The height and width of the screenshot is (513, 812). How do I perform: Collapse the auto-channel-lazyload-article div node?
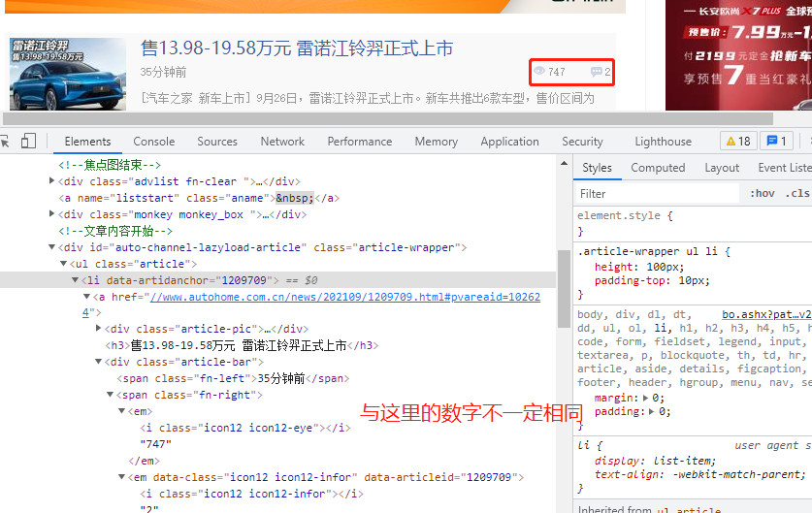coord(51,247)
